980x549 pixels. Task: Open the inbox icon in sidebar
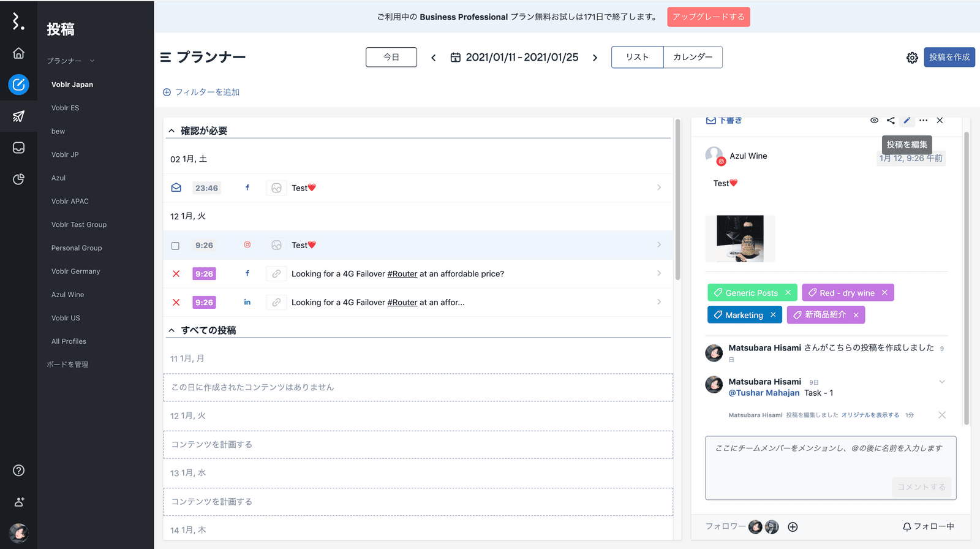click(18, 148)
